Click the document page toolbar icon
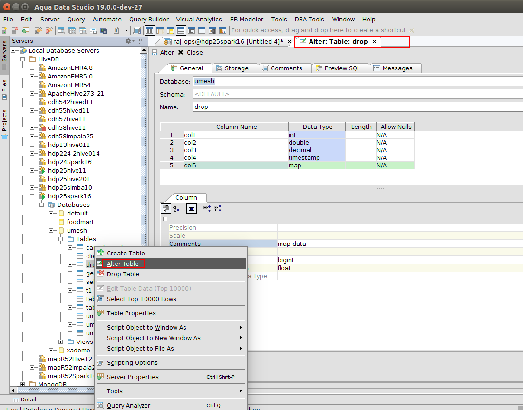Image resolution: width=532 pixels, height=410 pixels. pos(116,30)
